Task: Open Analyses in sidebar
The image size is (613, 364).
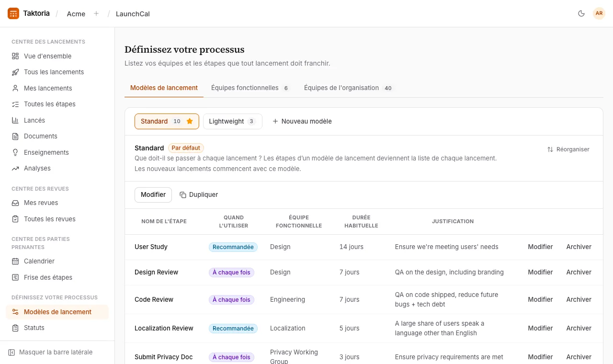Action: [57, 168]
